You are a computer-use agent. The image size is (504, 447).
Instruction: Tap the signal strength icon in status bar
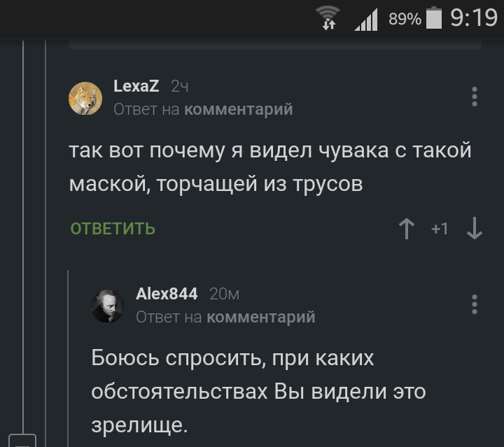tap(365, 19)
